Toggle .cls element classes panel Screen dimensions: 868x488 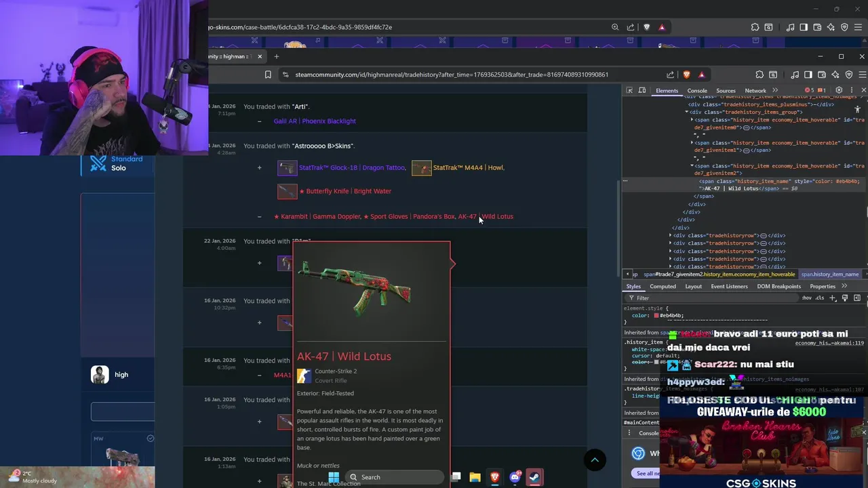tap(819, 298)
